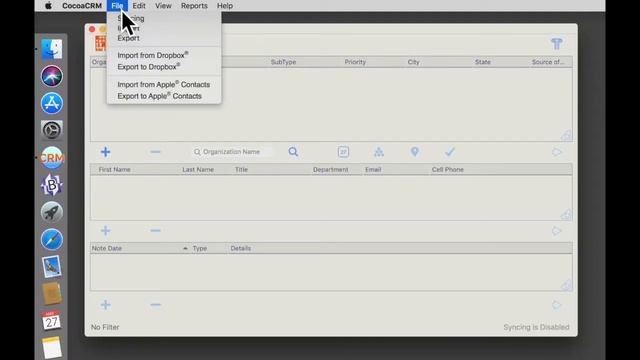Remove organization with minus icon
The image size is (640, 360).
point(155,152)
